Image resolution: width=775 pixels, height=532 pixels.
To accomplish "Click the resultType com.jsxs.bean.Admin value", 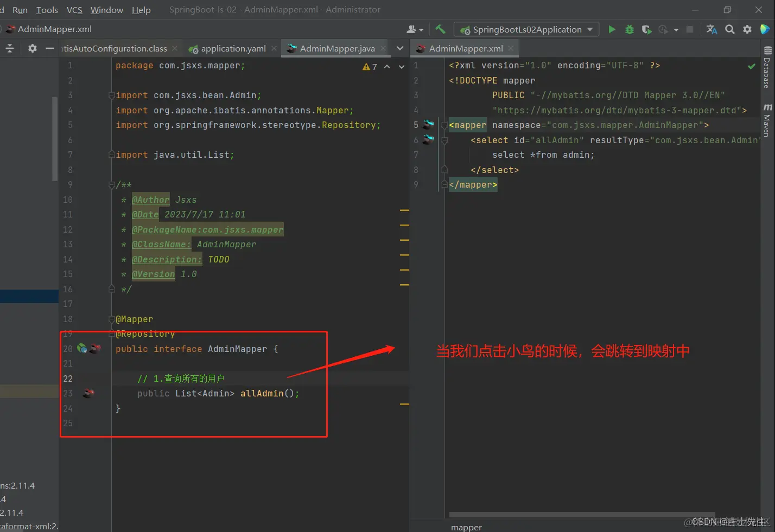I will pos(706,140).
